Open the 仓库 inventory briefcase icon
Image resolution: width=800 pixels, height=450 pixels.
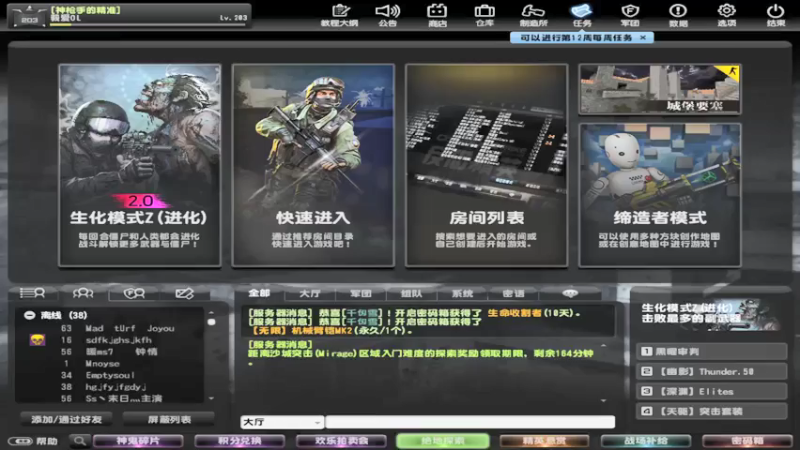(484, 15)
